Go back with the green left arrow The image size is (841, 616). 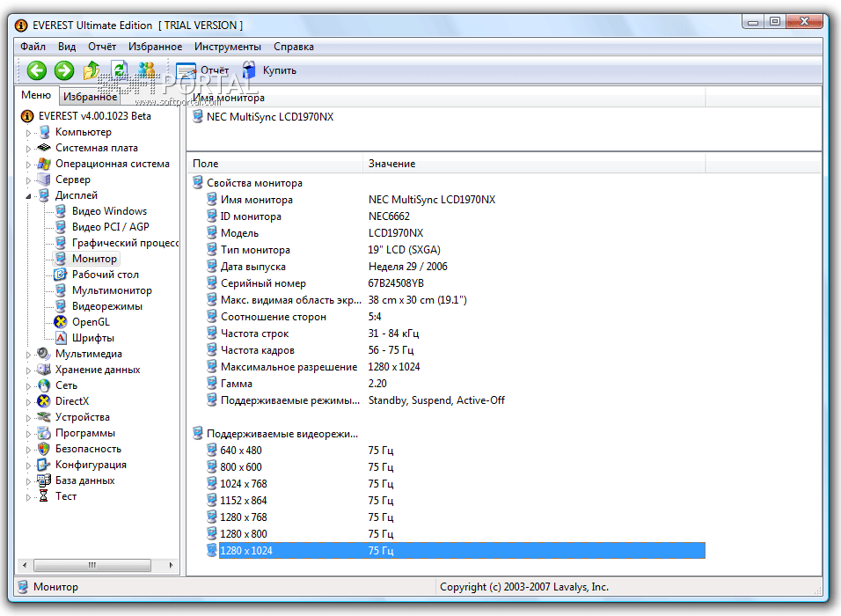tap(36, 70)
